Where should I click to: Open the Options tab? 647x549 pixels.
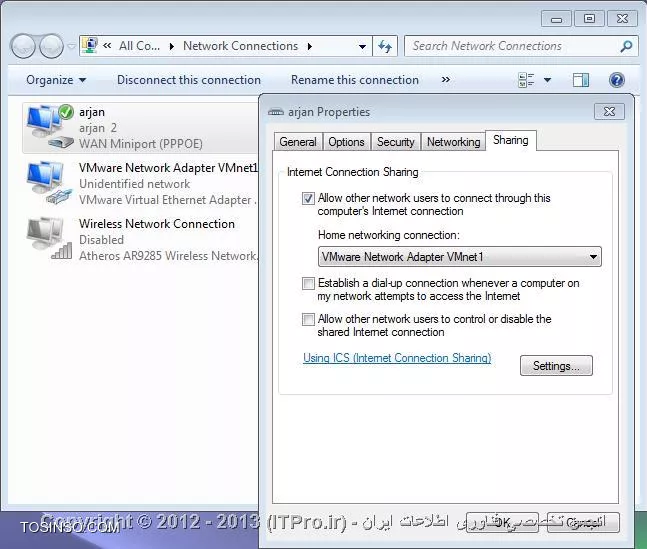pos(346,142)
